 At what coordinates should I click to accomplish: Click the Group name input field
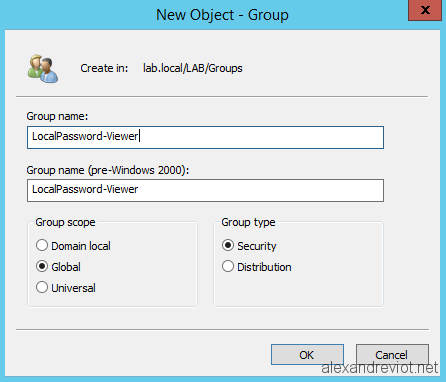[205, 137]
